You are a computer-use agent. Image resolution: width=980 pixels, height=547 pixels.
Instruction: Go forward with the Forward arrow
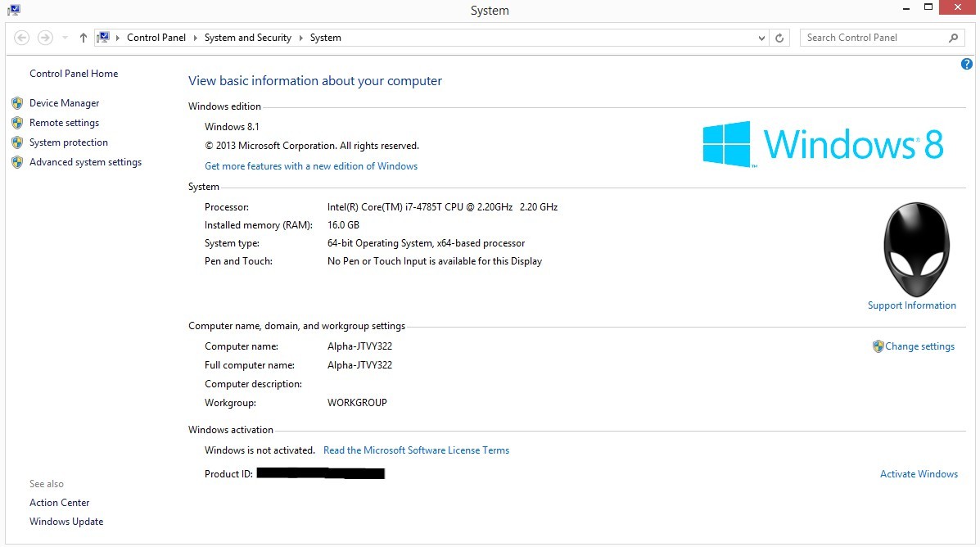[x=45, y=38]
